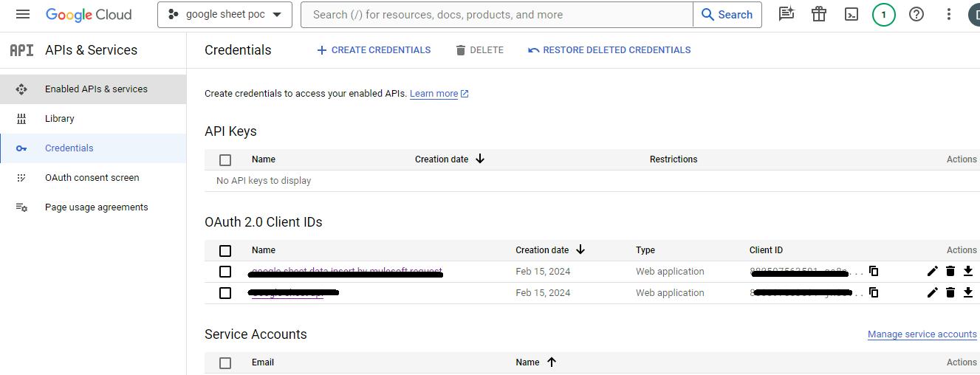
Task: Click the Page usage agreements gear-list icon
Action: tap(21, 207)
